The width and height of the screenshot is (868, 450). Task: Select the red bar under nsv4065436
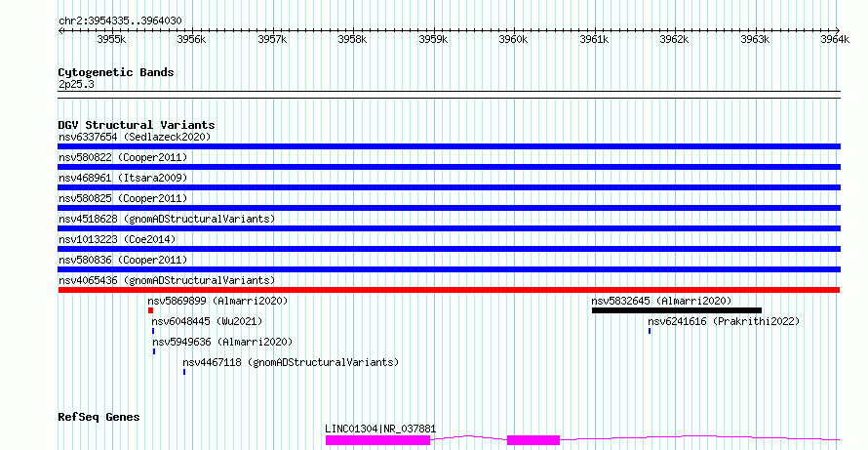(449, 290)
